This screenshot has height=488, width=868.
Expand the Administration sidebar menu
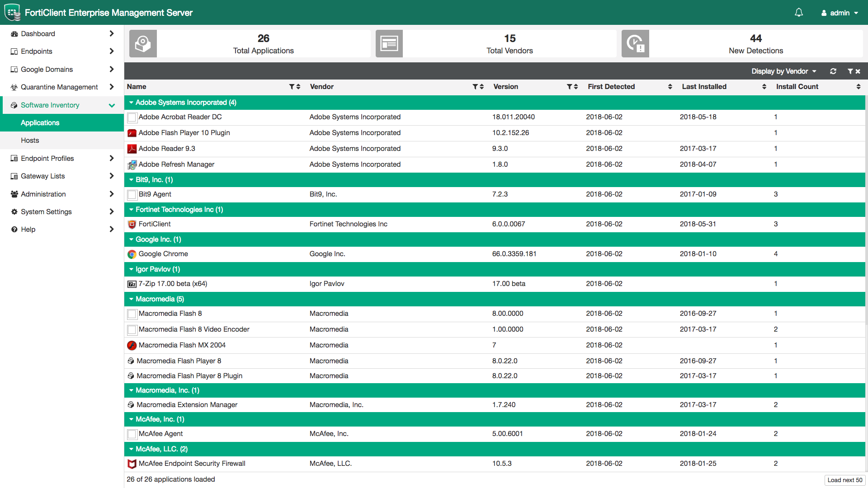[43, 194]
